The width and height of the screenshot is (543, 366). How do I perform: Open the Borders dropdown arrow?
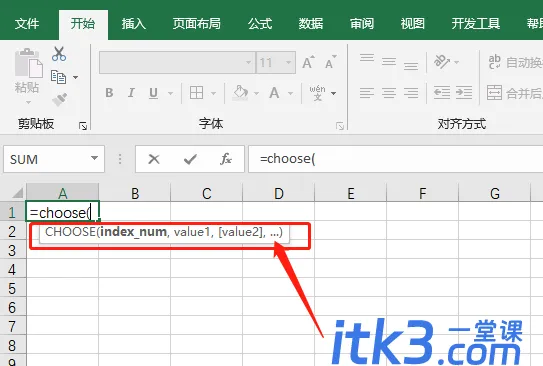click(x=213, y=93)
